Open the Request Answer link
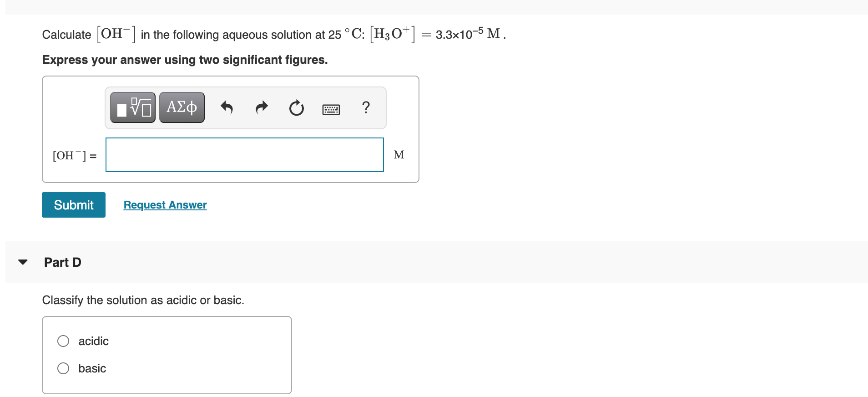Viewport: 868px width, 397px height. (x=165, y=204)
